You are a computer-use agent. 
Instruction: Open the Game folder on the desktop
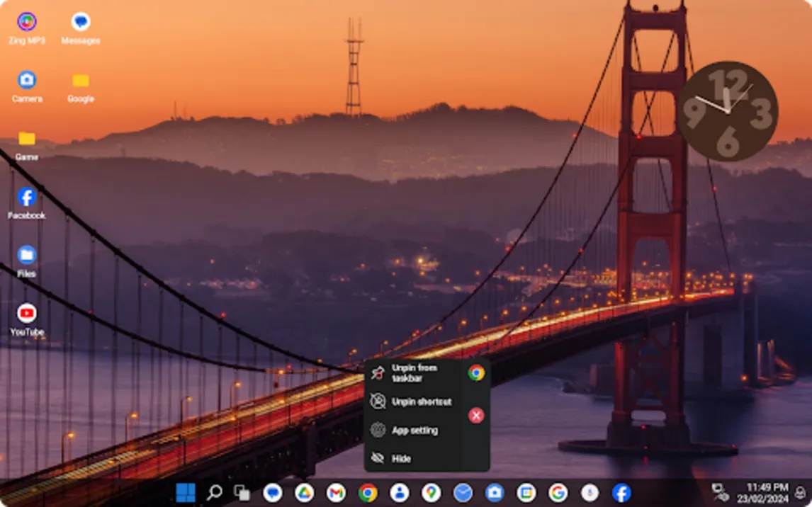26,145
